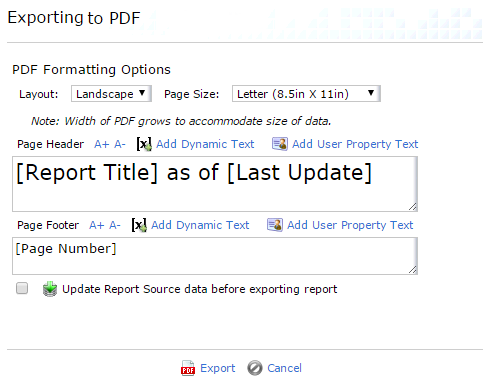Enable Update Report Source data checkbox

pos(22,288)
